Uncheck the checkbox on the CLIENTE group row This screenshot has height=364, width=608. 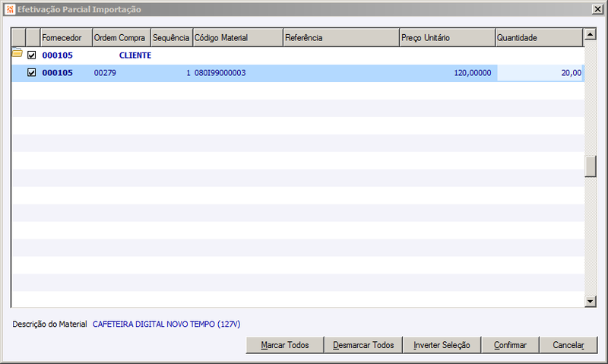point(31,55)
